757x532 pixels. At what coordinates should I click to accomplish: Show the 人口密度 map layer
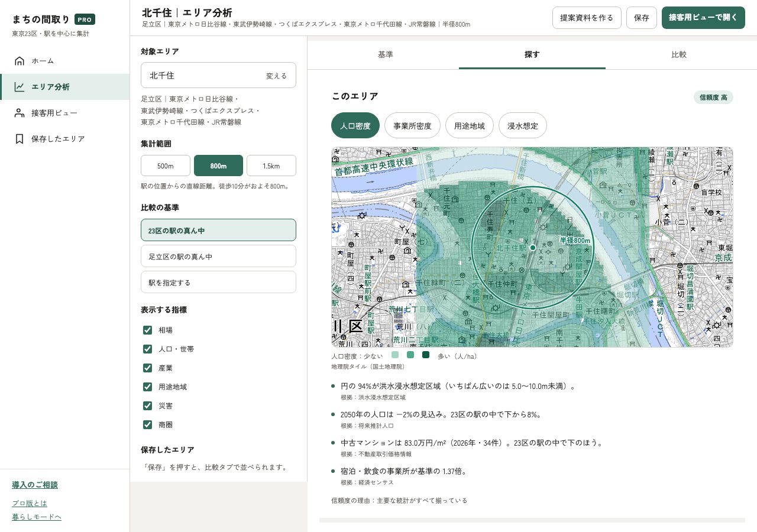point(355,125)
